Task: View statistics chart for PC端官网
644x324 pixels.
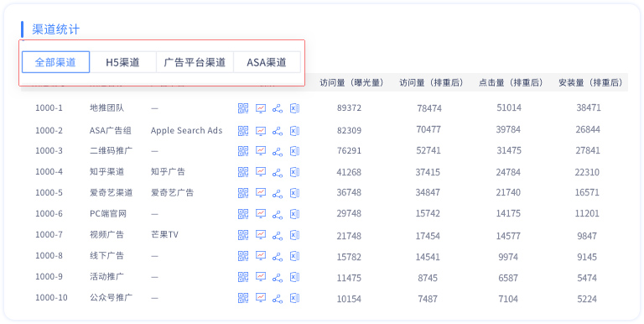Action: pyautogui.click(x=261, y=214)
